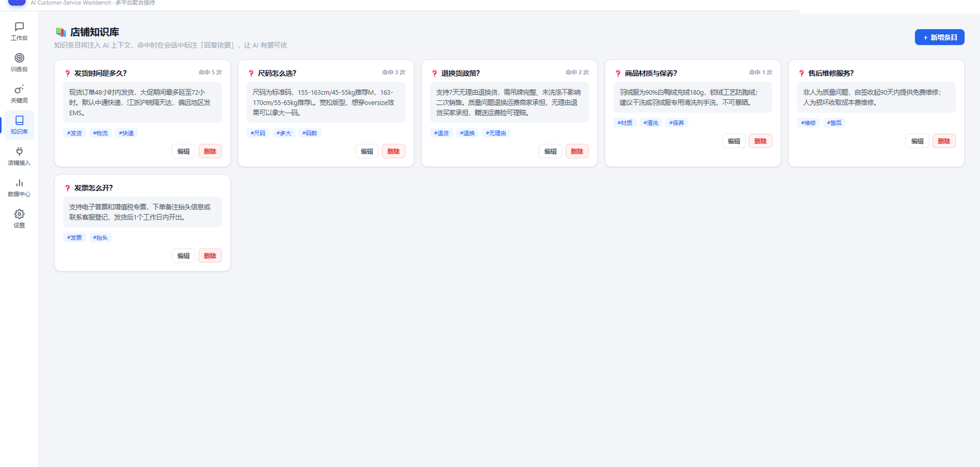Edit the 商品材质与保养 entry
The height and width of the screenshot is (467, 980).
pos(734,141)
